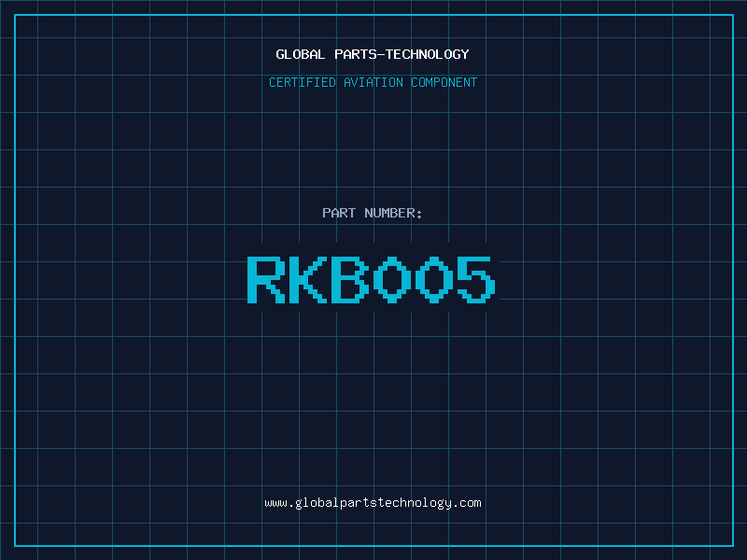Click the large digit 5 in RKB005
Image resolution: width=747 pixels, height=560 pixels.
point(475,279)
